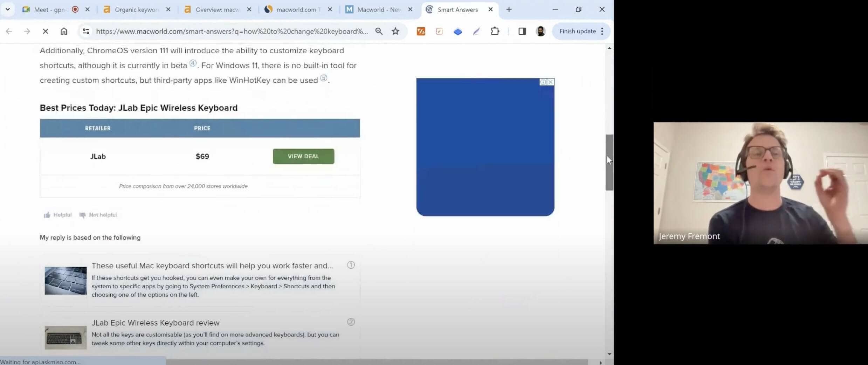Open the Chrome profile avatar
868x365 pixels.
click(540, 31)
